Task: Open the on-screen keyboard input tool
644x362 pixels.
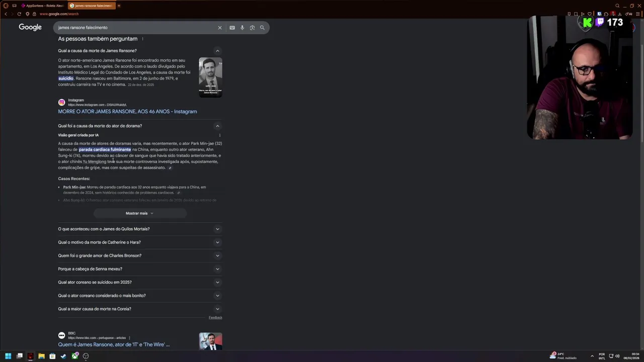Action: pos(232,28)
